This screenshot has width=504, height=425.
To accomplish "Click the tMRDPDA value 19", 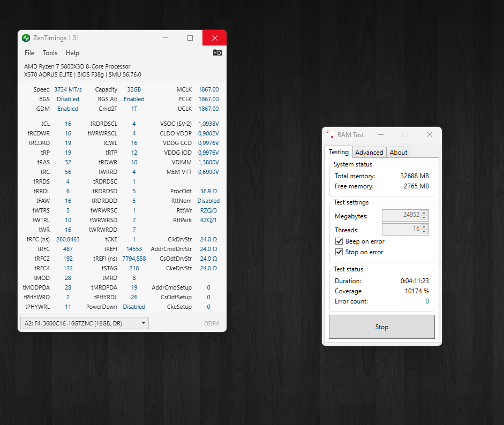I will coord(134,287).
